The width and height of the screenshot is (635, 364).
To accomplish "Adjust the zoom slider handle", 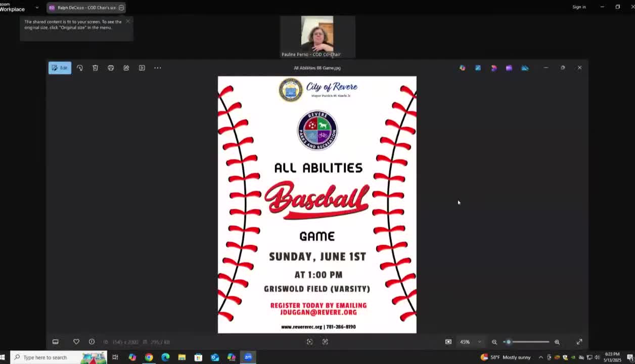I will pos(508,342).
